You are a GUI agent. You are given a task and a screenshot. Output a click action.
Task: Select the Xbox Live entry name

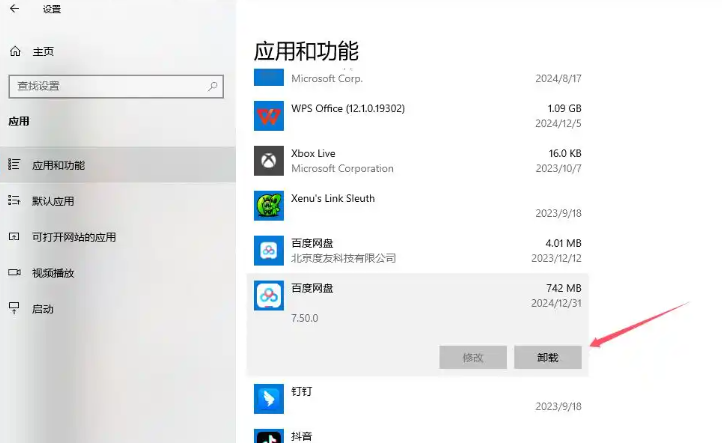click(x=313, y=153)
